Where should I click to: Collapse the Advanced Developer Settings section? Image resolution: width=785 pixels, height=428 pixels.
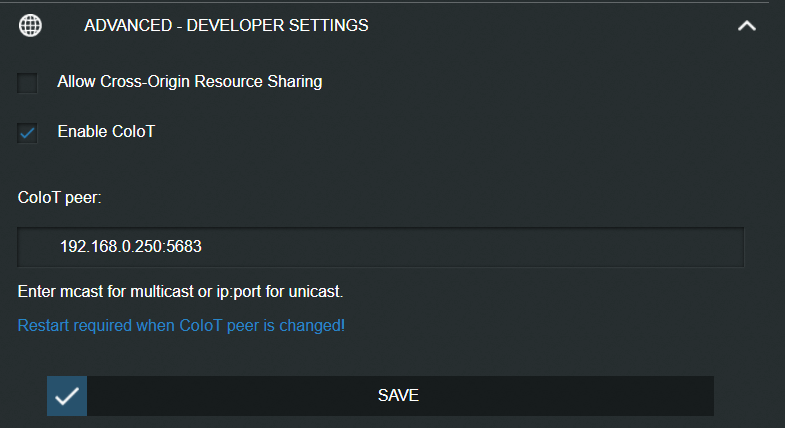(x=746, y=26)
